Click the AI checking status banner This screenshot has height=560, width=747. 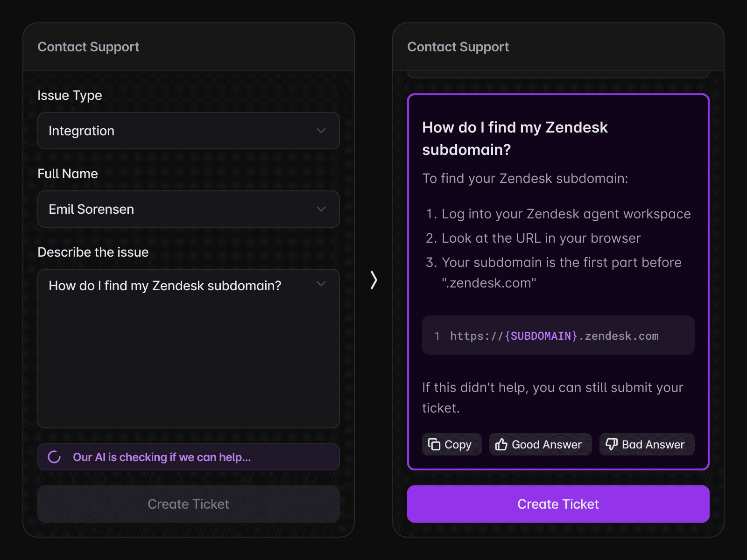pos(188,457)
